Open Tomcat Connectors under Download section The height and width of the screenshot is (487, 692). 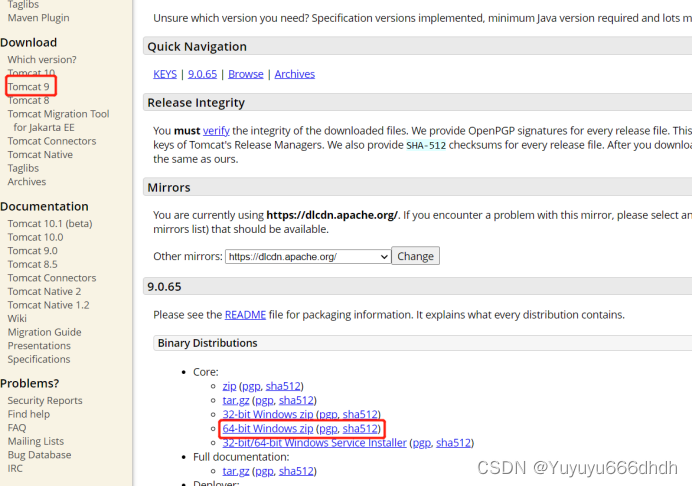pos(52,141)
